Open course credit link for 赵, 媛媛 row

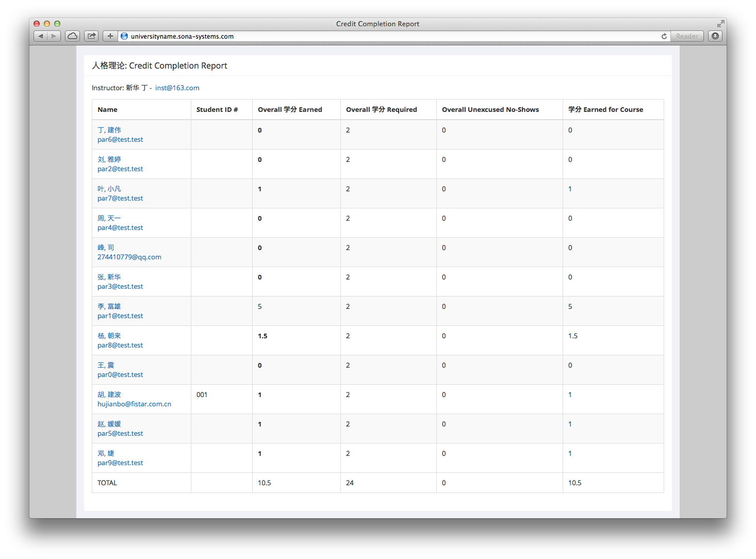click(570, 424)
